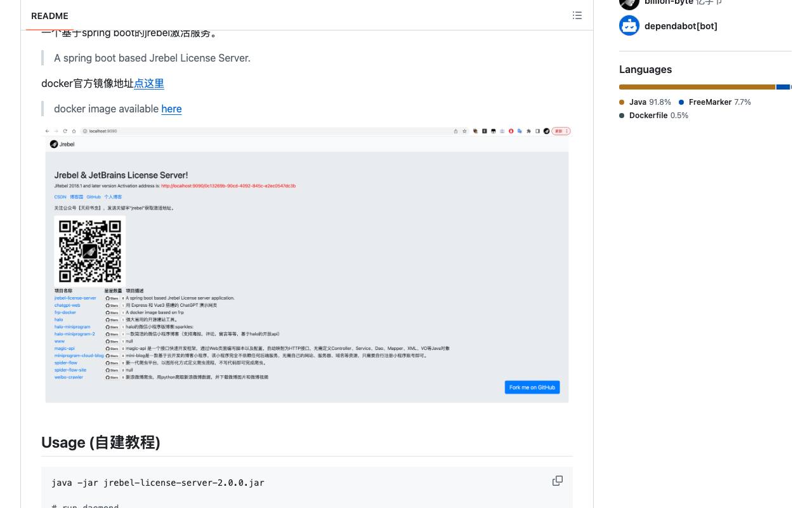The width and height of the screenshot is (812, 508).
Task: Follow the 点这里 docker image link
Action: pos(149,83)
